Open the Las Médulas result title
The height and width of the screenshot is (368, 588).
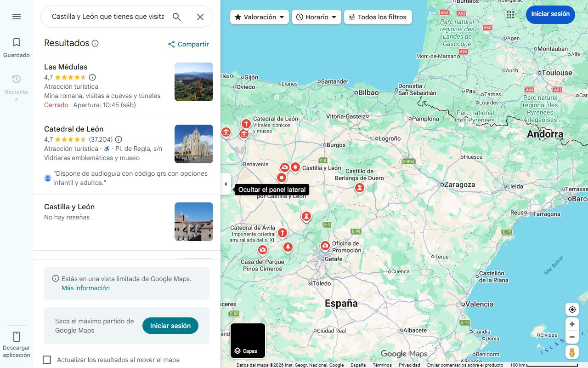[66, 67]
